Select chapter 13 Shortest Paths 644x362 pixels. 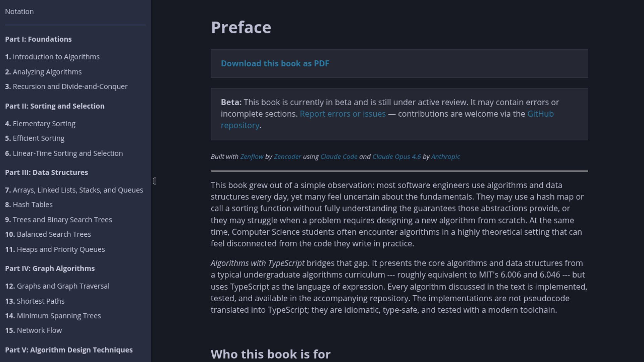coord(35,301)
